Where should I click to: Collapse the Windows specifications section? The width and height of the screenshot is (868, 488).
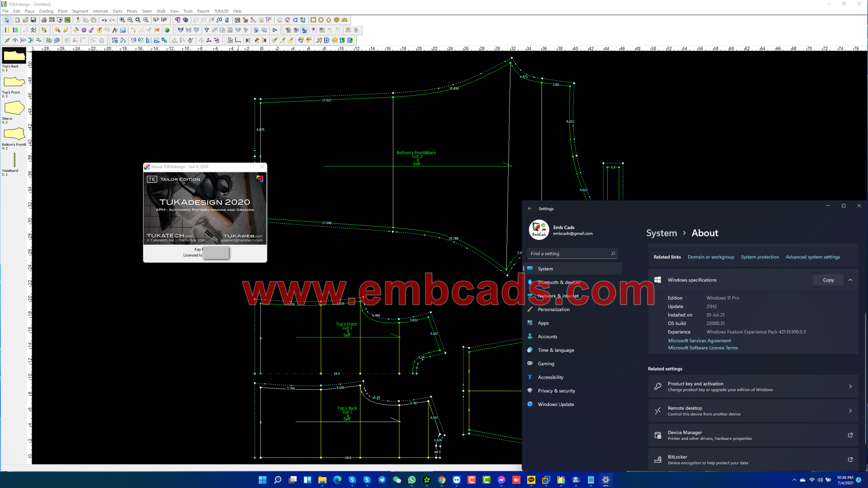point(849,280)
